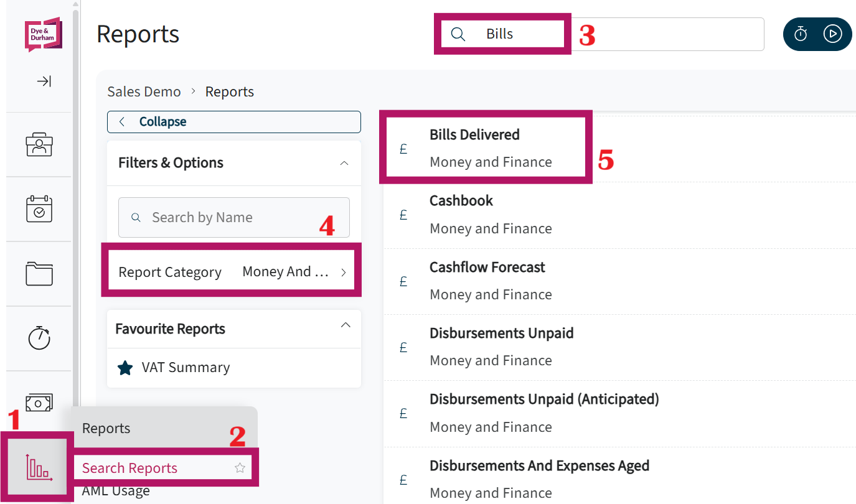Select AML Usage in the flyout menu
Viewport: 856px width, 504px height.
116,491
